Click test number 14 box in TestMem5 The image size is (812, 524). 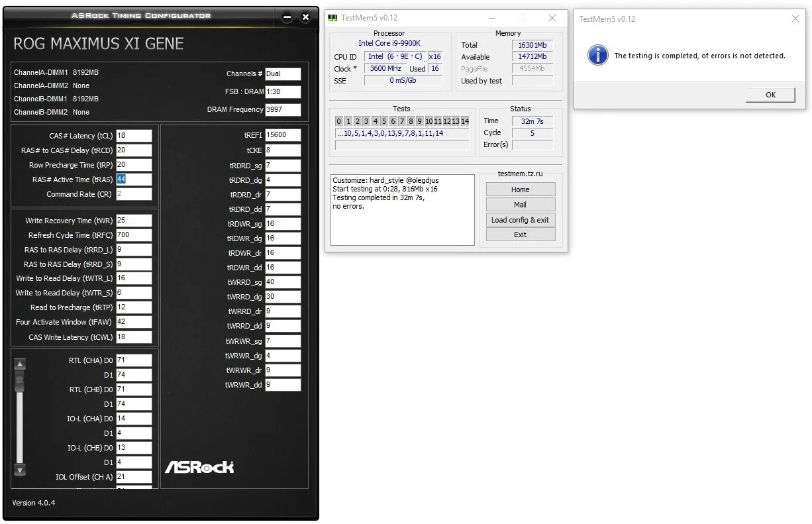(465, 121)
